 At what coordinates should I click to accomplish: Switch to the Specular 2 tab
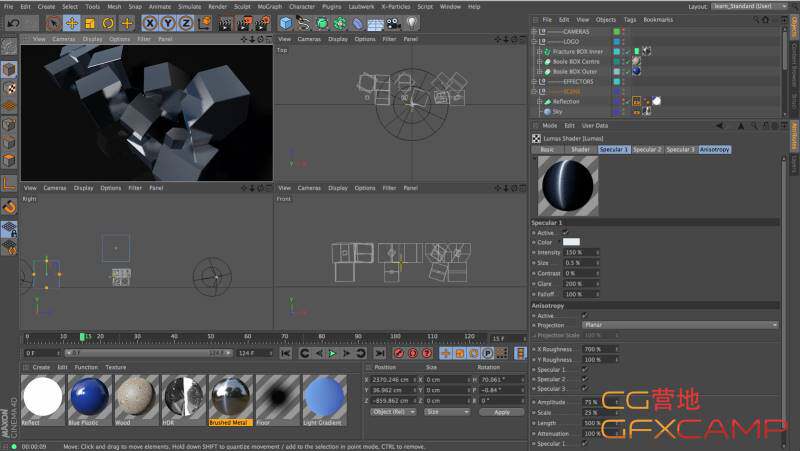(647, 149)
